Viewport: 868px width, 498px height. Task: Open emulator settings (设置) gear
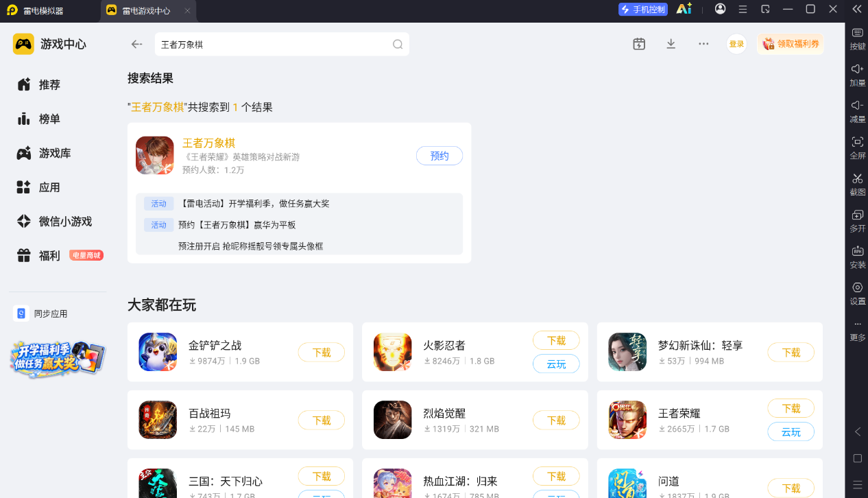point(857,293)
